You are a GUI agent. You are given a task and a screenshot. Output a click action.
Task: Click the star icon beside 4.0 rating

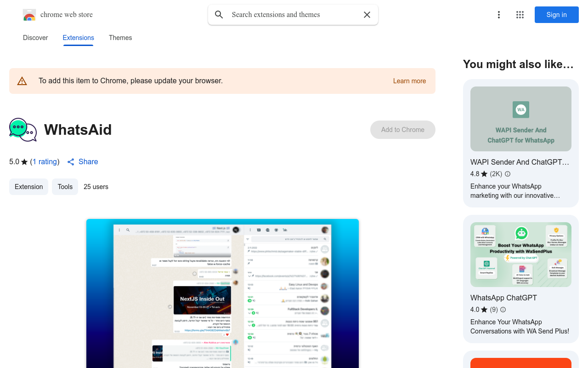click(484, 310)
